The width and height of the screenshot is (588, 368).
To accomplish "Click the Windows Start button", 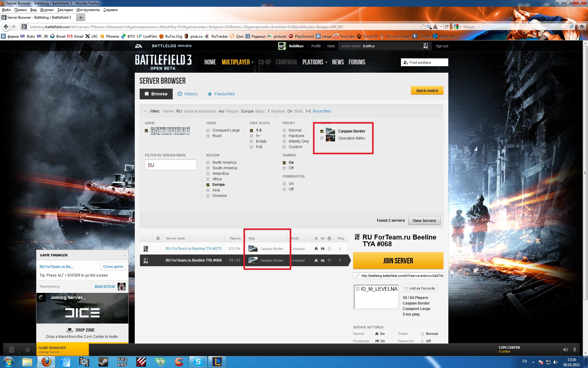I will click(8, 362).
